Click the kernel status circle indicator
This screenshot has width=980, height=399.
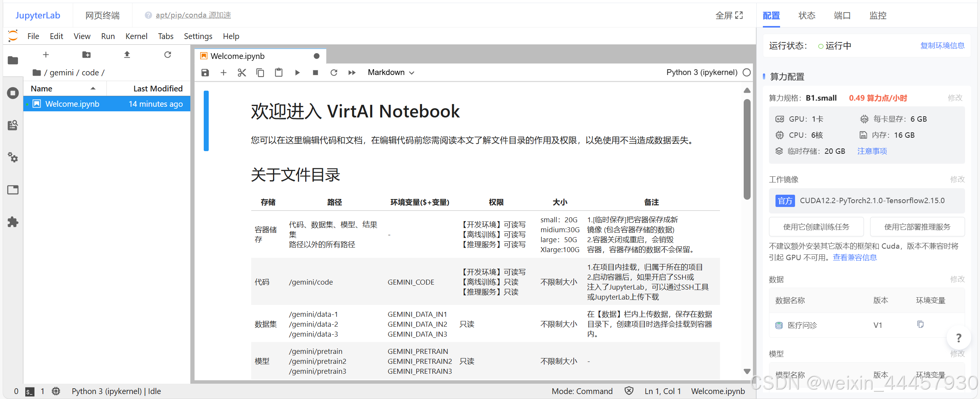tap(747, 73)
